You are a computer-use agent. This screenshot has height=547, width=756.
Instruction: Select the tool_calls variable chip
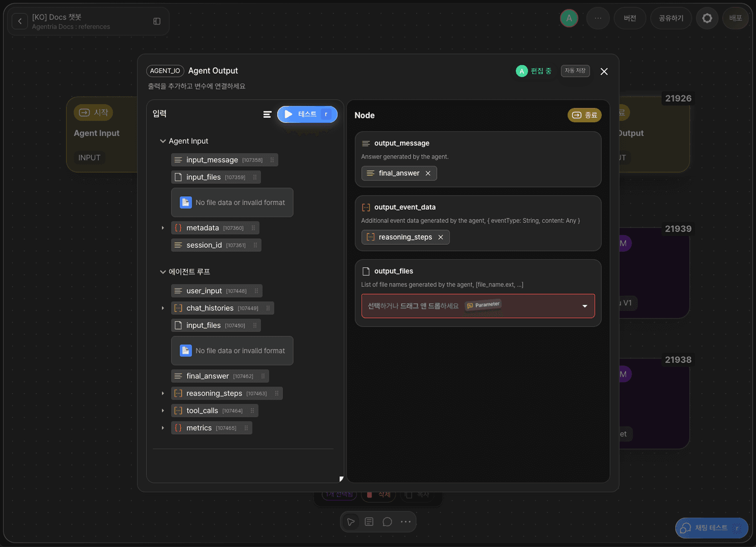pyautogui.click(x=214, y=411)
